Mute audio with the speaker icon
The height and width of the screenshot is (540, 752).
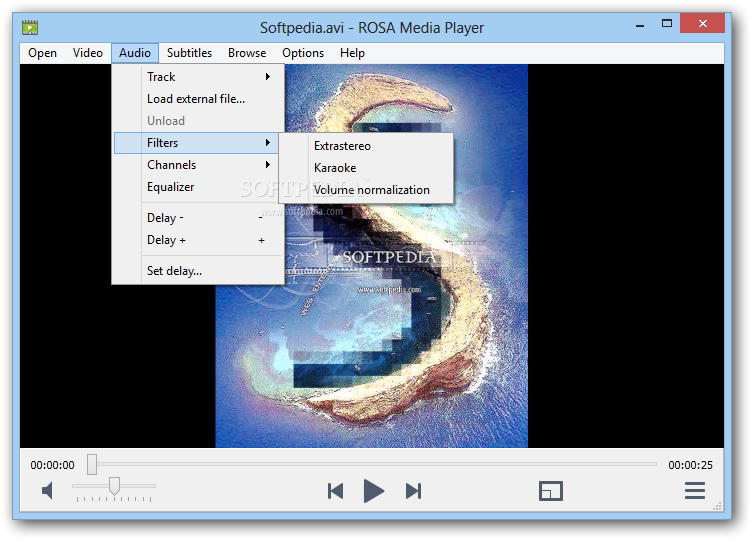(x=47, y=491)
